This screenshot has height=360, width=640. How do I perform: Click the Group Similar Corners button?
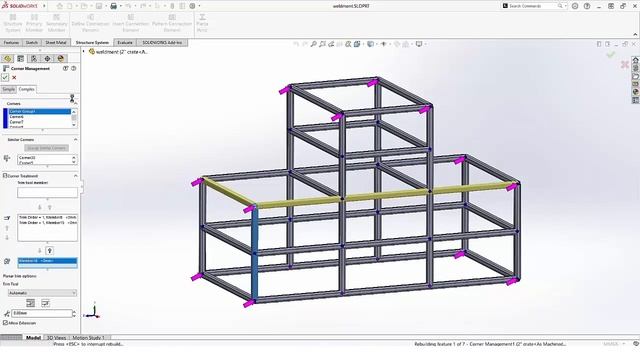46,148
